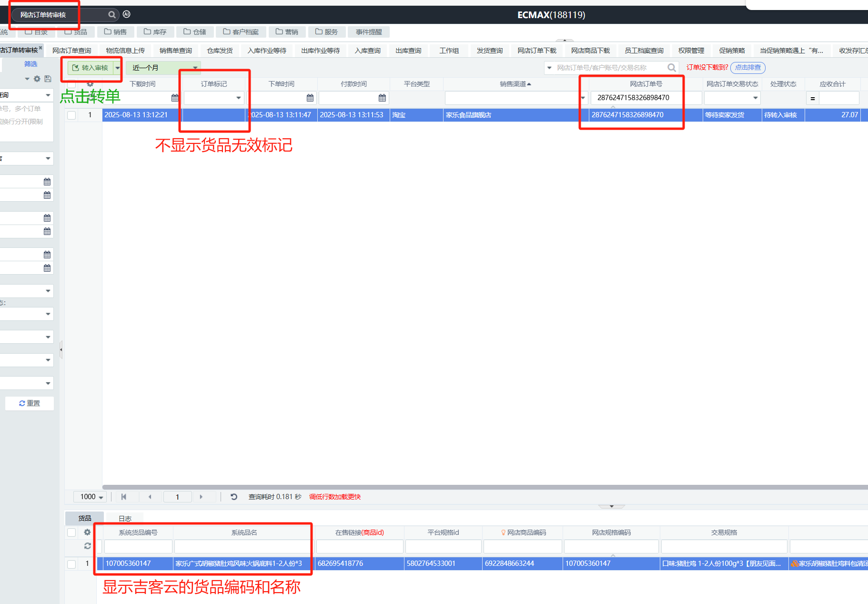Open the goods grid settings gear

point(87,532)
